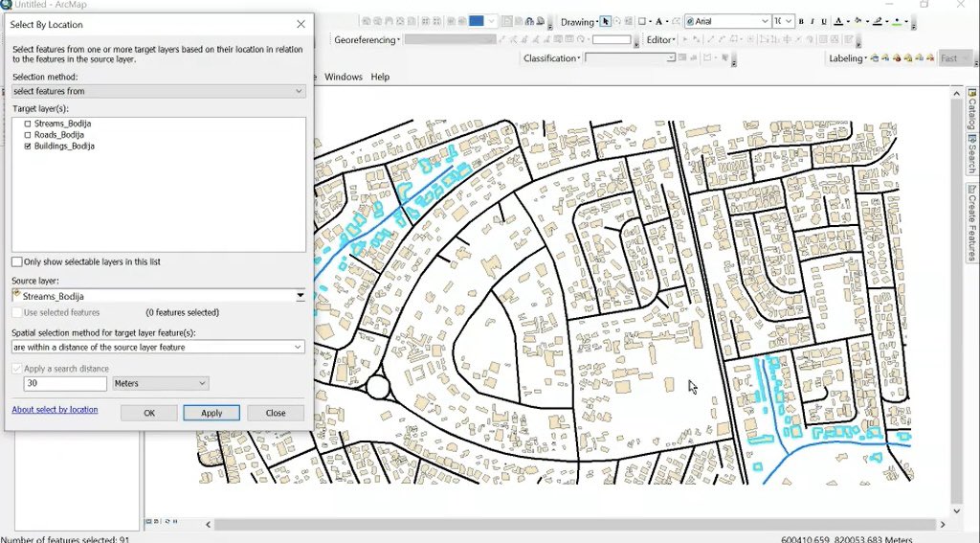
Task: Toggle the Use selected features checkbox
Action: point(17,312)
